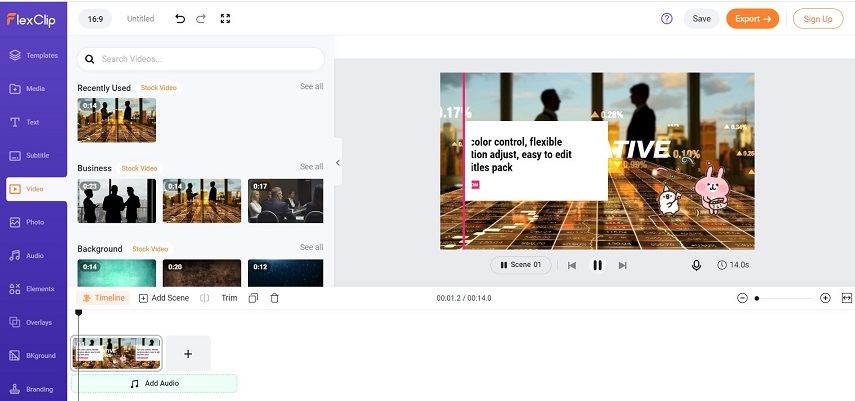Click the timeline zoom slider
855x401 pixels.
[x=785, y=298]
